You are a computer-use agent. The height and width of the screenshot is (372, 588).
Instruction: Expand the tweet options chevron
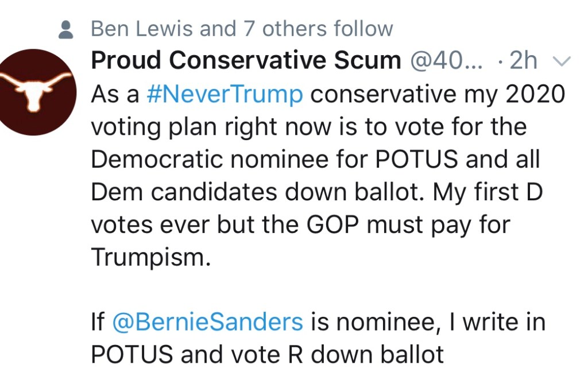click(561, 61)
